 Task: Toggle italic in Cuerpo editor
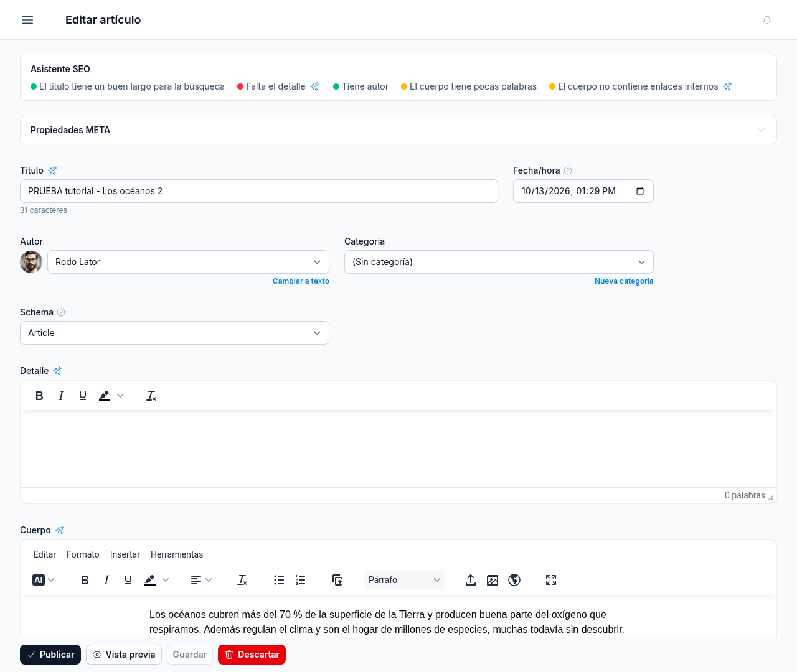106,580
